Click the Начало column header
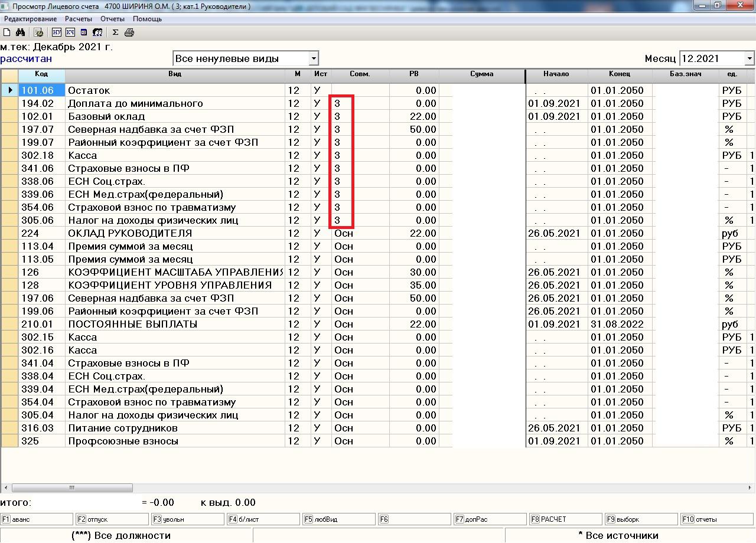 [x=556, y=76]
